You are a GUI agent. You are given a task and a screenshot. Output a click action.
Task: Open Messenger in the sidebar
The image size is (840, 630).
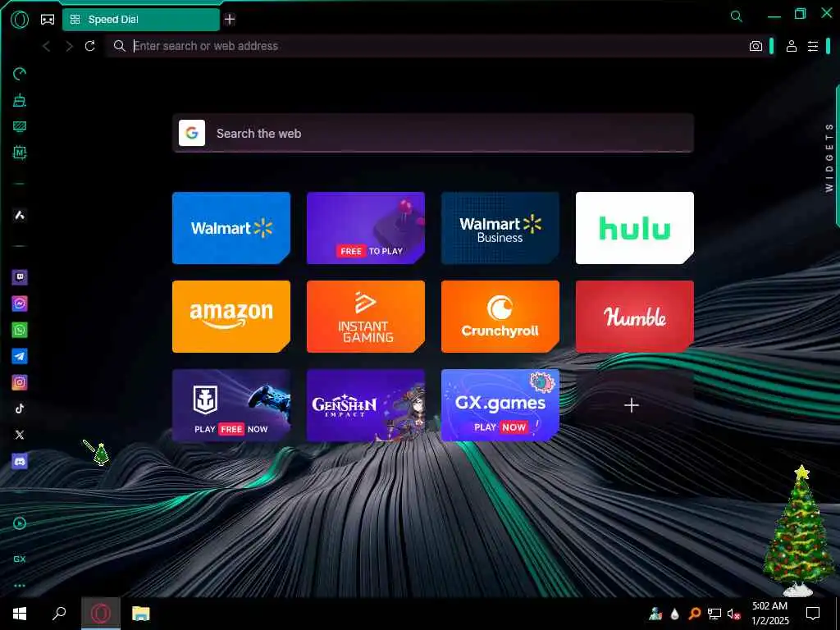click(20, 304)
